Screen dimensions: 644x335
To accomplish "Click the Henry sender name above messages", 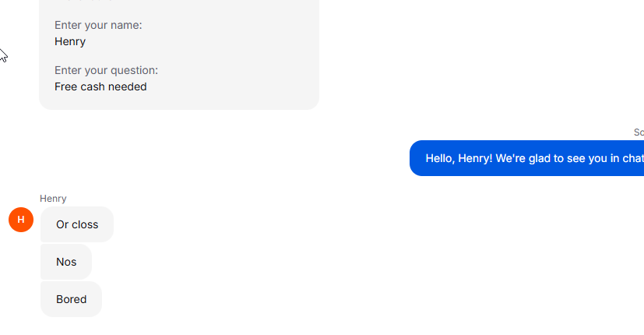I will [53, 199].
